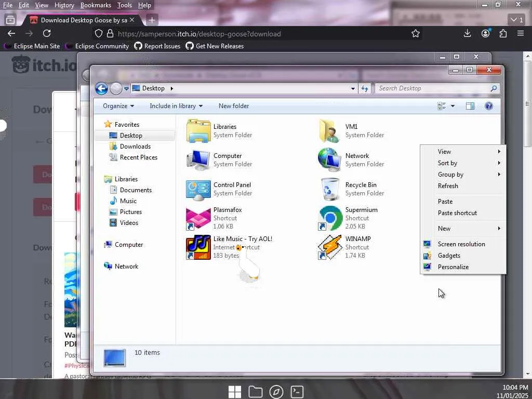Open a new Firefox tab

pos(152,20)
